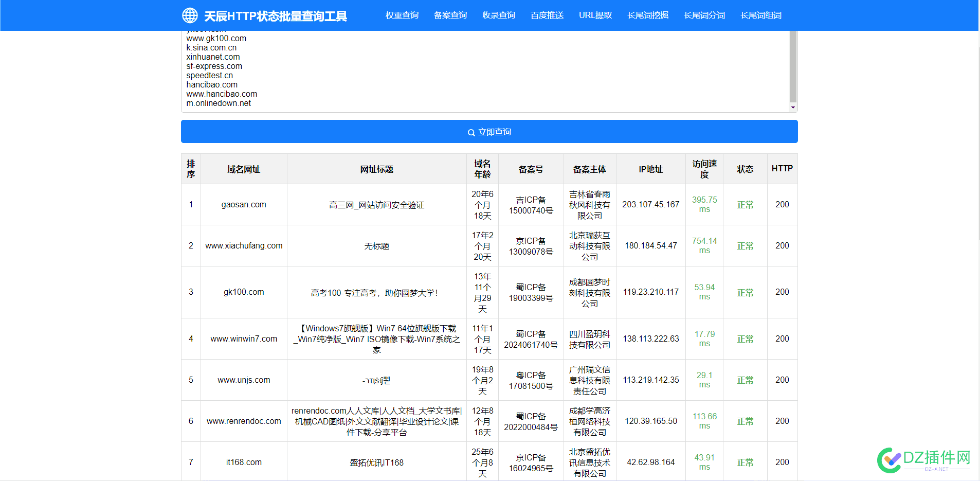Open the 长尾词组词 navigation item
The height and width of the screenshot is (481, 980).
[761, 15]
